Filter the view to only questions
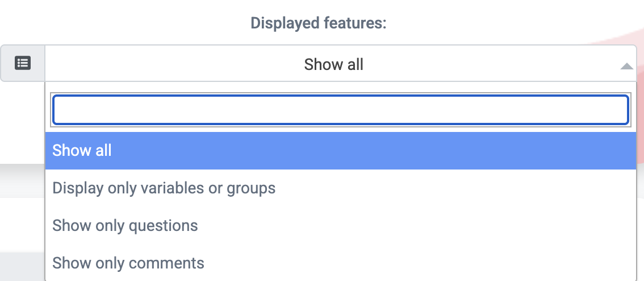 point(341,225)
